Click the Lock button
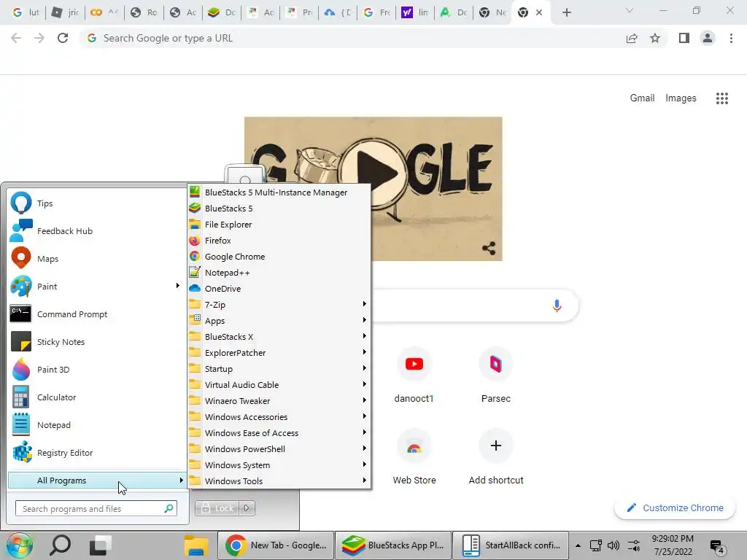The width and height of the screenshot is (747, 560). coord(217,508)
